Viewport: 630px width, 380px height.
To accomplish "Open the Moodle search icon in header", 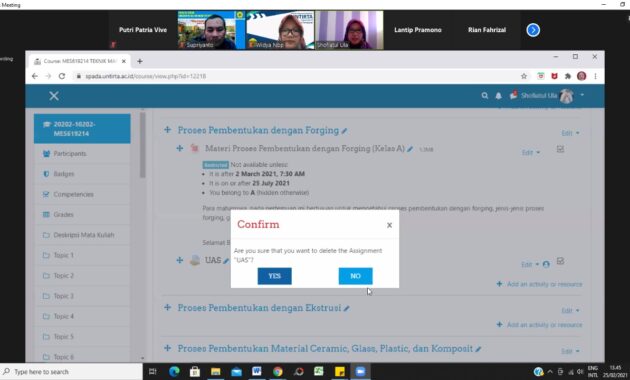I will [x=485, y=96].
